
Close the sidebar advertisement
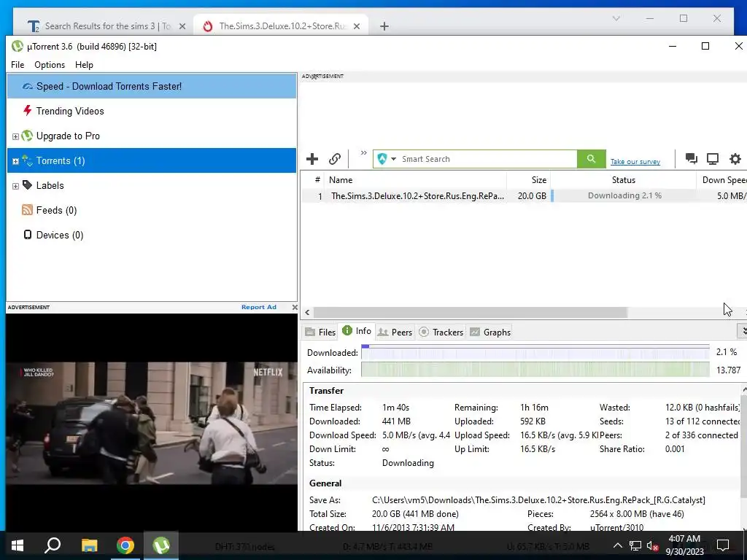pos(295,307)
